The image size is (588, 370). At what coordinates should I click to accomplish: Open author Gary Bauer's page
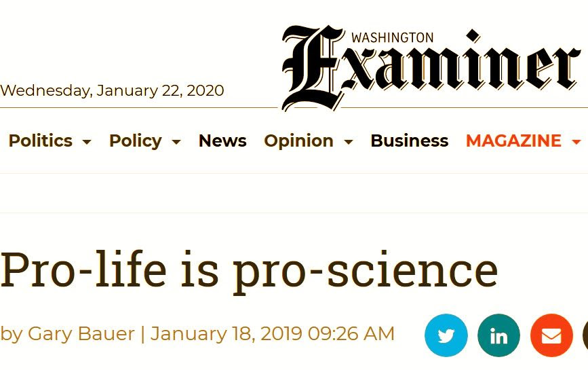point(81,333)
